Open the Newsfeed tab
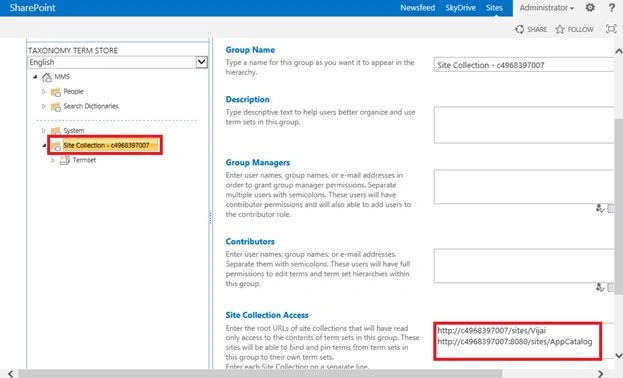 [417, 8]
